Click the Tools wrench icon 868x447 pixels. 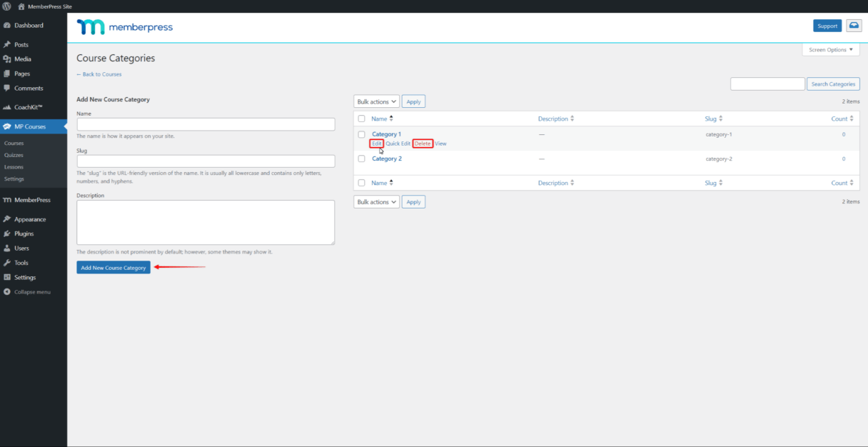pos(7,263)
